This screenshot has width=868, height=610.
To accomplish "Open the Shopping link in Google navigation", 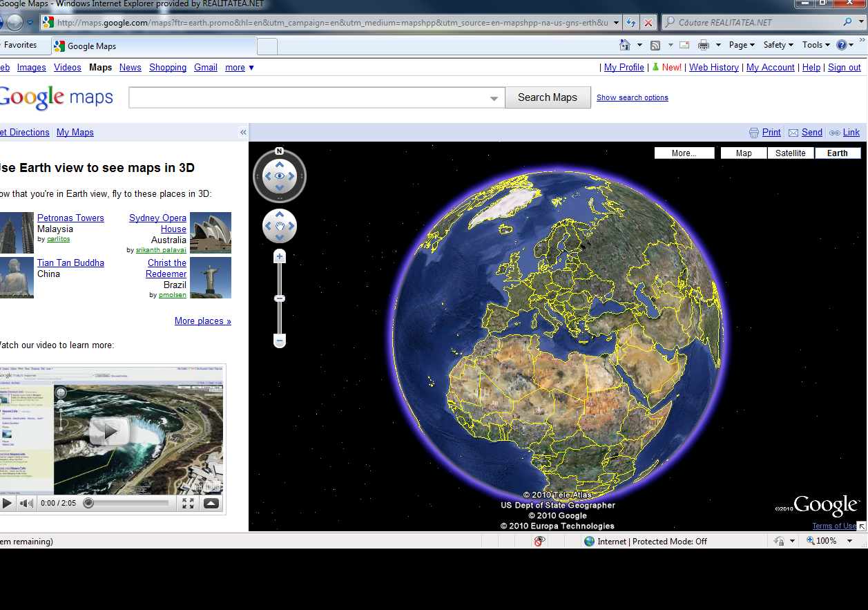I will point(168,67).
